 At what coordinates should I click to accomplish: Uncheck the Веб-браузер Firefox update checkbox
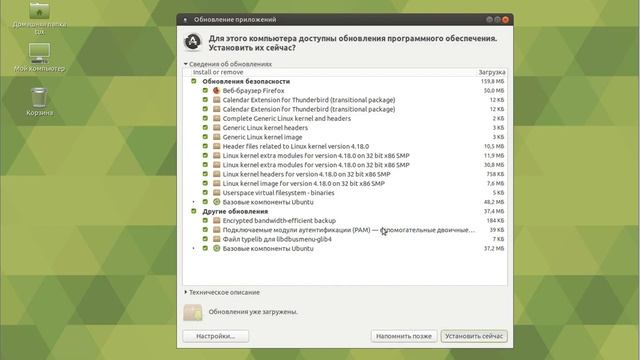tap(205, 91)
